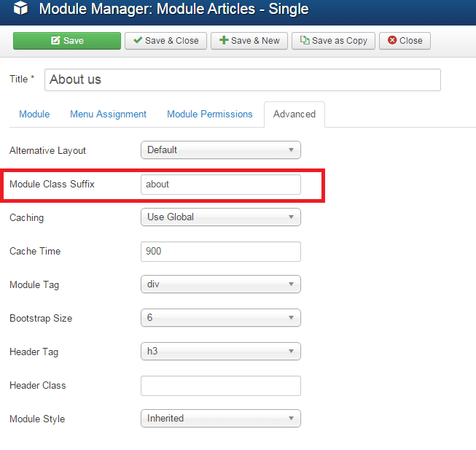This screenshot has width=476, height=450.
Task: Click the Save as Copy button
Action: click(x=333, y=41)
